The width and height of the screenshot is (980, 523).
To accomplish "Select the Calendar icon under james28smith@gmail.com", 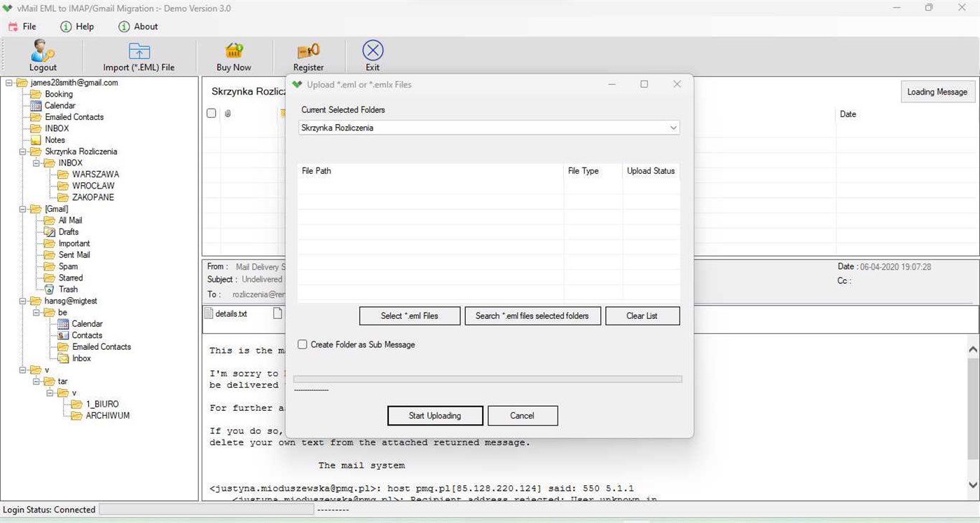I will click(x=38, y=105).
